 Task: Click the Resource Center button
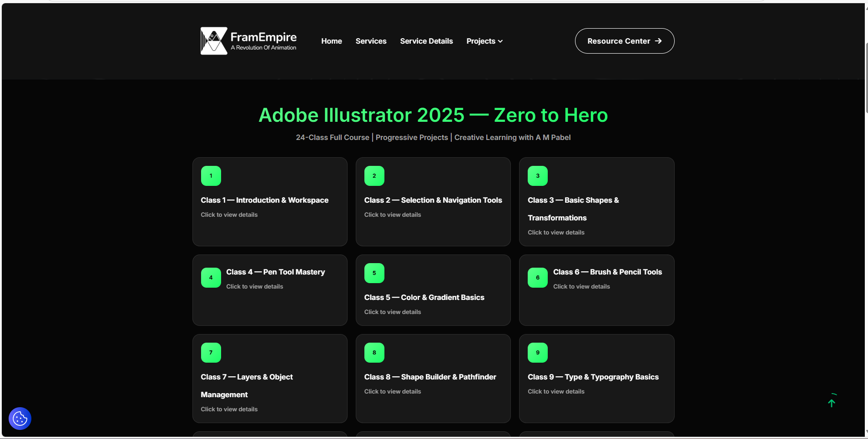coord(624,41)
